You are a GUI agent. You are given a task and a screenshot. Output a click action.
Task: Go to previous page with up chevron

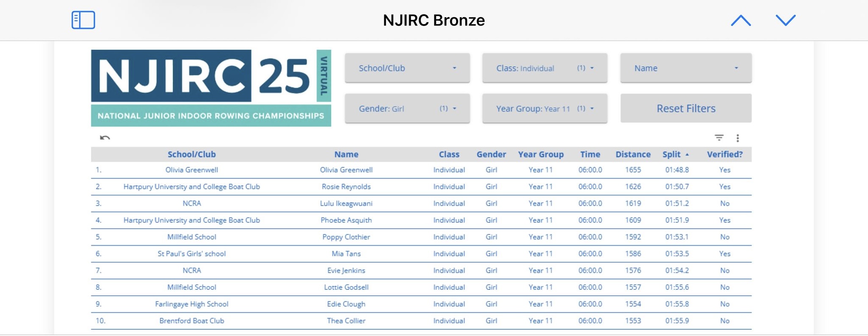(741, 20)
